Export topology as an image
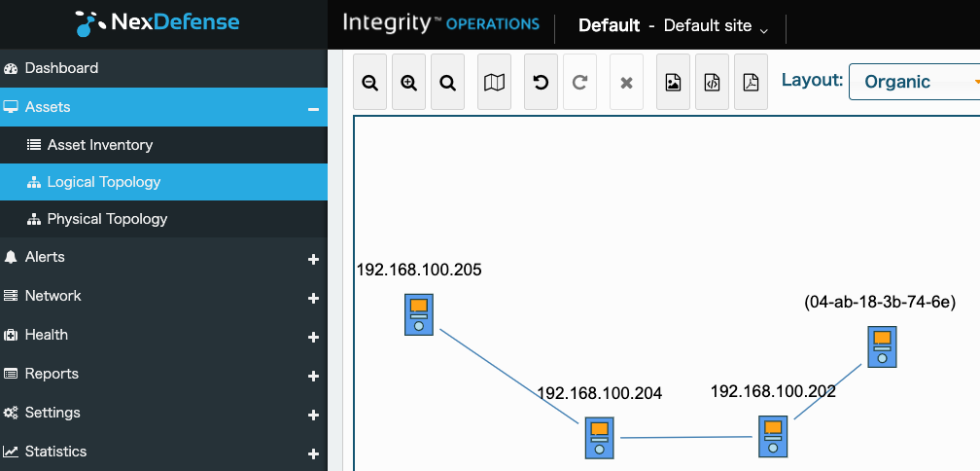The image size is (980, 471). click(673, 83)
